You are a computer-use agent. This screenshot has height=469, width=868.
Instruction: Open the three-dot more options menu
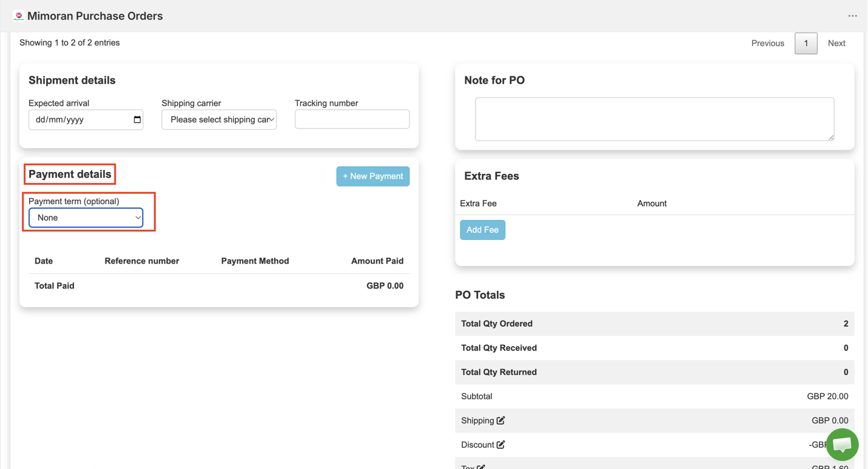point(852,16)
